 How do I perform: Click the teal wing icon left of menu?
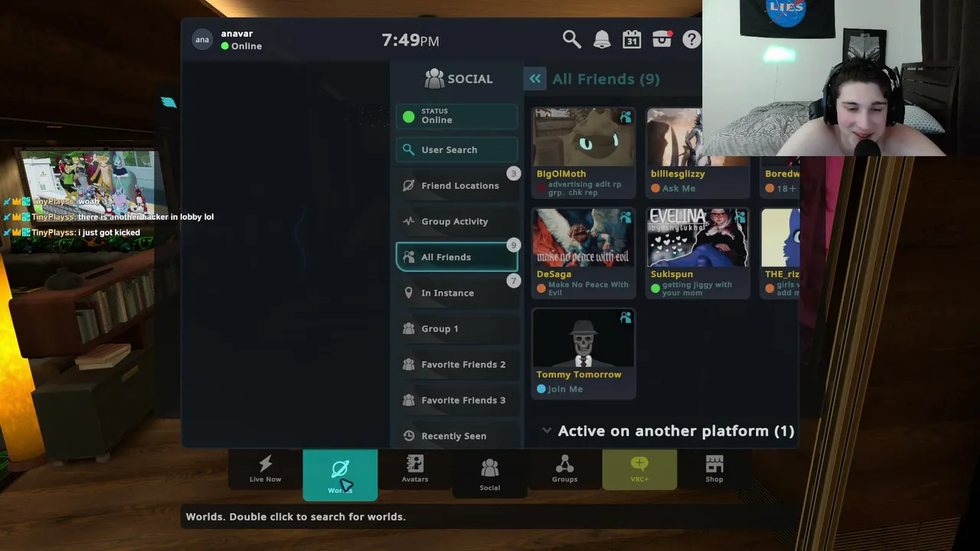click(168, 103)
